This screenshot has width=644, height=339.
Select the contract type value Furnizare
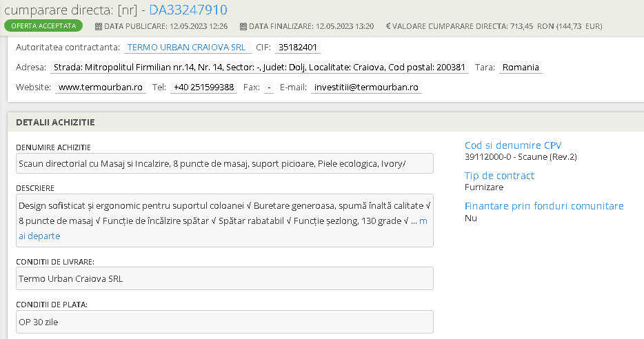[x=484, y=187]
